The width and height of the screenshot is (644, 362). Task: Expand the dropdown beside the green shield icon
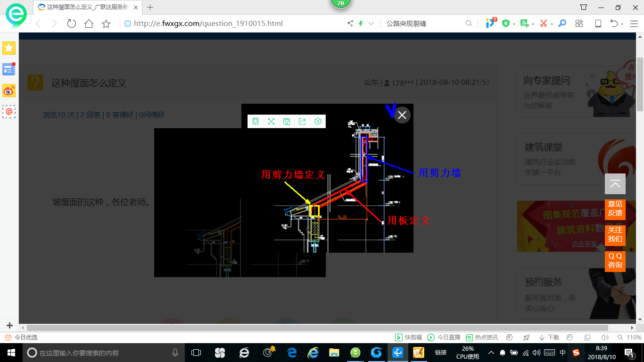point(514,24)
